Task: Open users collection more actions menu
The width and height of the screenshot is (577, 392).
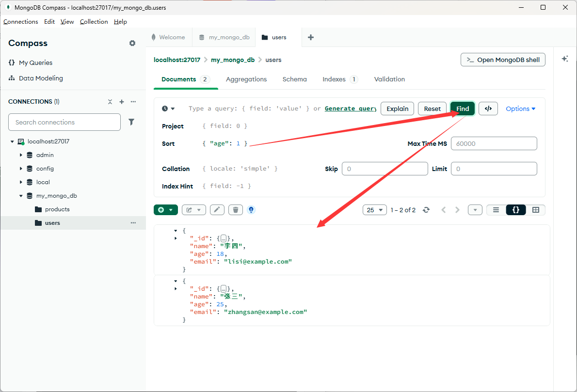Action: tap(133, 223)
